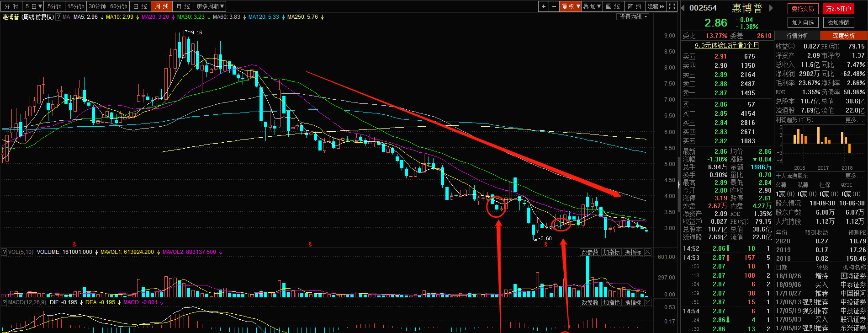Screen dimensions: 868x333
Task: Click 换指标 in the VOL panel
Action: click(633, 252)
